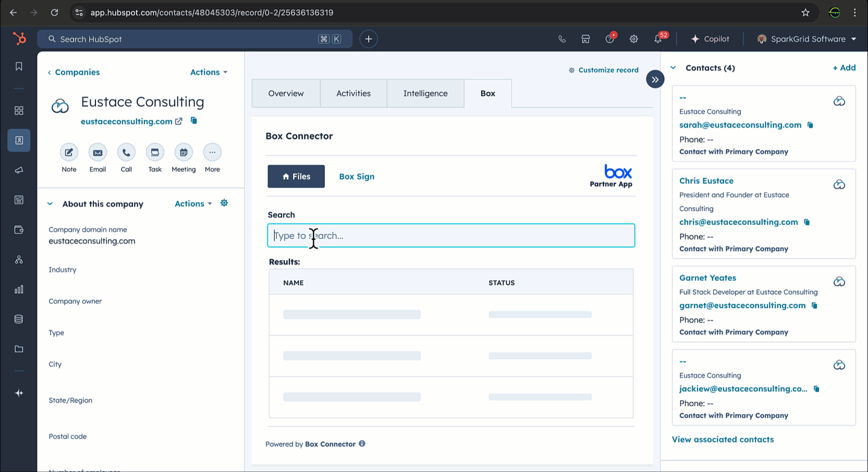
Task: Open the Notifications bell with 52 badge
Action: 659,38
